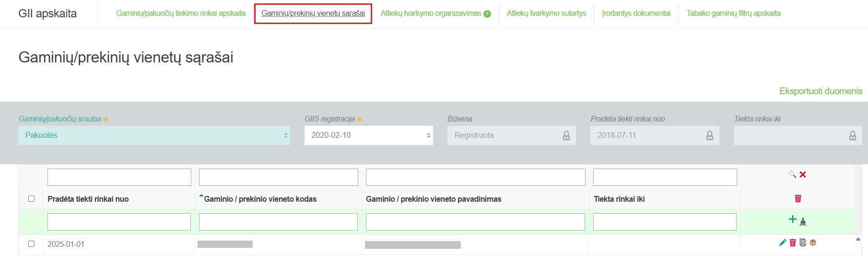Clear filters with the red X icon
Screen dimensions: 868x256
[803, 174]
